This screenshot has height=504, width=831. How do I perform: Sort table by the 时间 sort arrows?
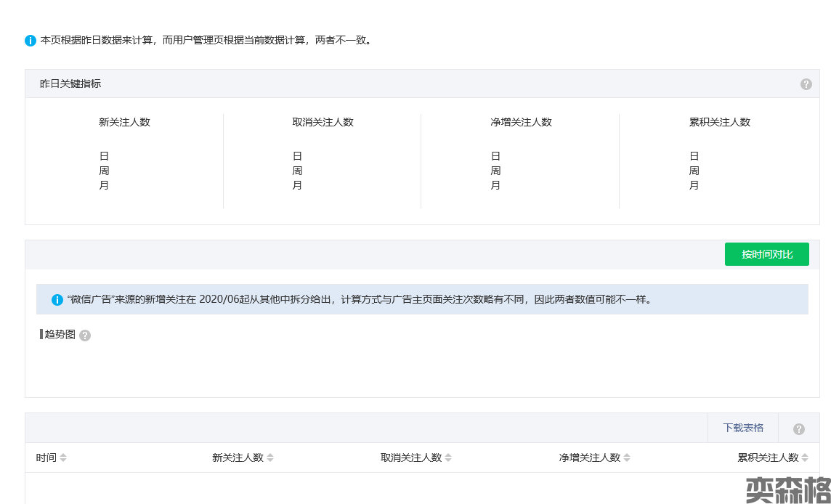[x=63, y=458]
